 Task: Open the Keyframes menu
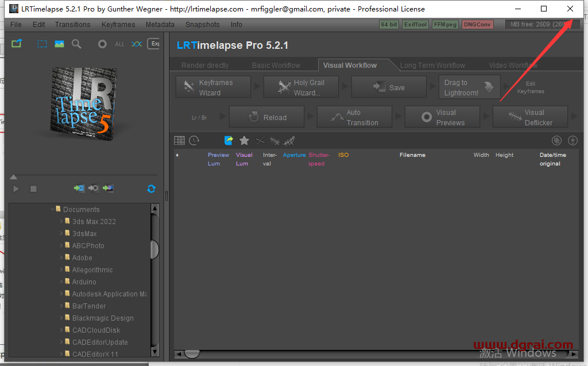pyautogui.click(x=118, y=25)
